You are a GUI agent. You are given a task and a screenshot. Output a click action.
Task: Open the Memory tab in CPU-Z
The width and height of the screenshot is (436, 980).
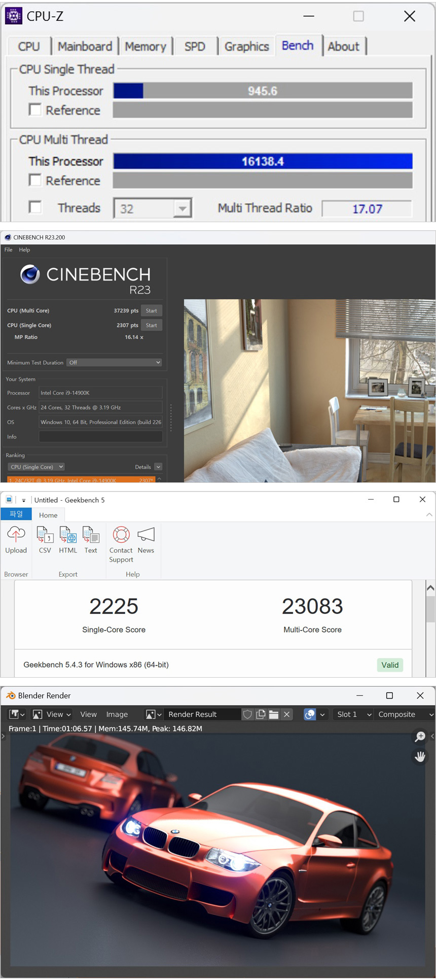(146, 46)
